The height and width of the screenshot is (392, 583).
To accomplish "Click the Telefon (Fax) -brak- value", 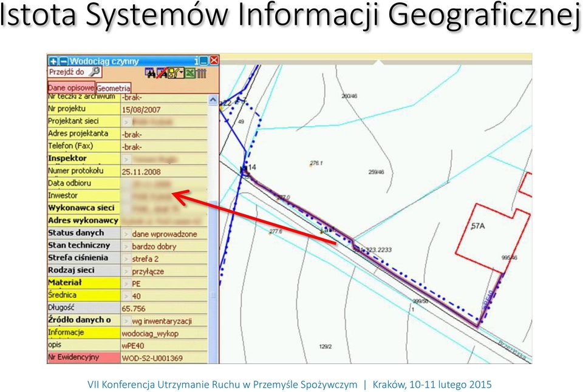I will pyautogui.click(x=132, y=147).
